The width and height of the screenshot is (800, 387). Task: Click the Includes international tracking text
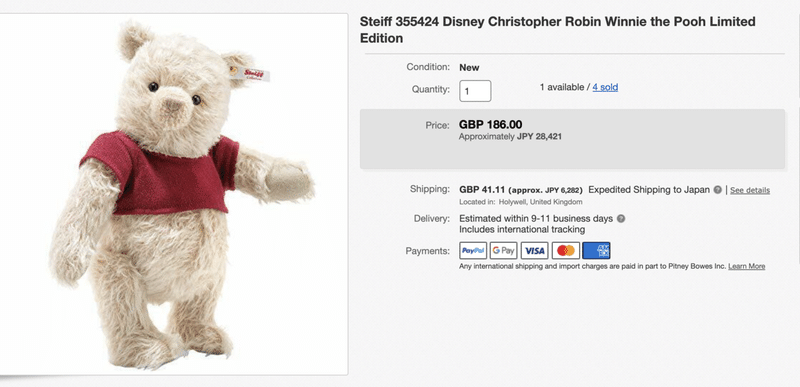[522, 229]
